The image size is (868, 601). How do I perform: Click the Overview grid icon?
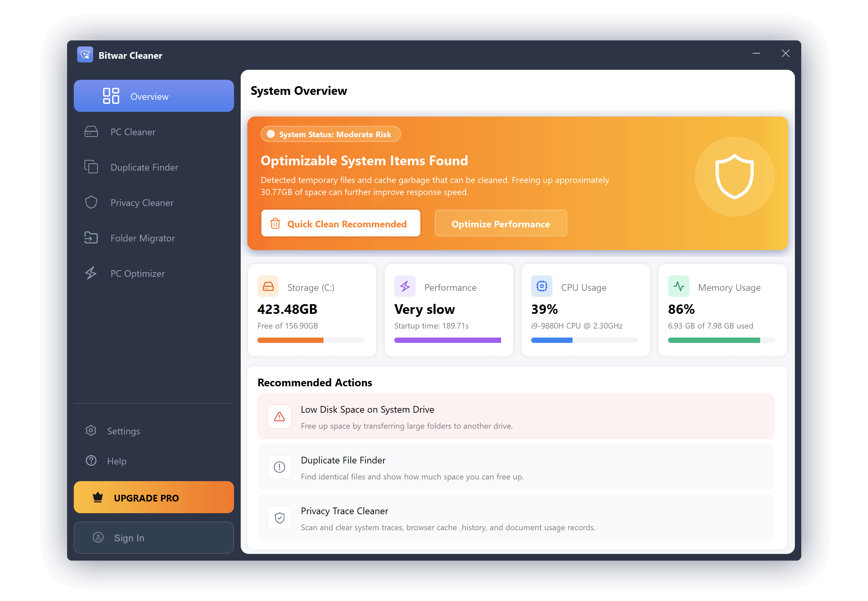[111, 96]
